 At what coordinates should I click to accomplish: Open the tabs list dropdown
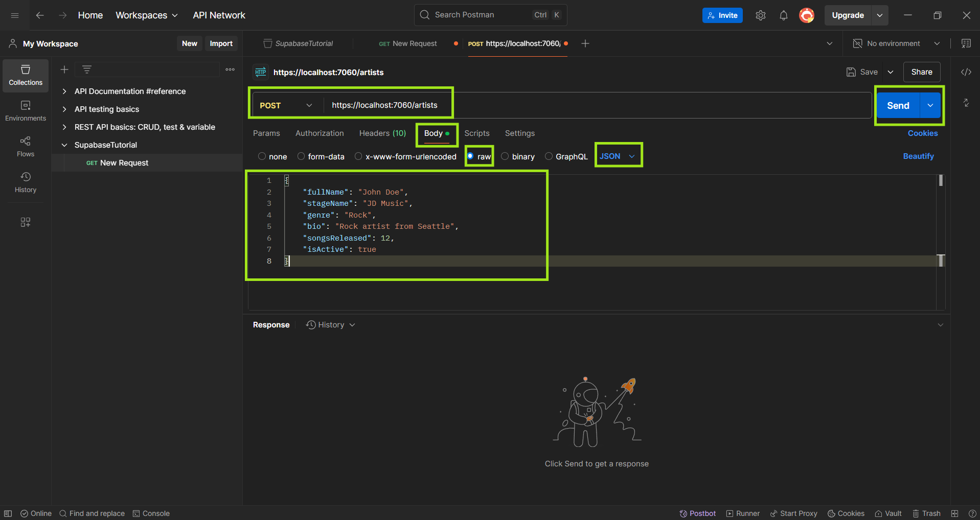coord(830,43)
